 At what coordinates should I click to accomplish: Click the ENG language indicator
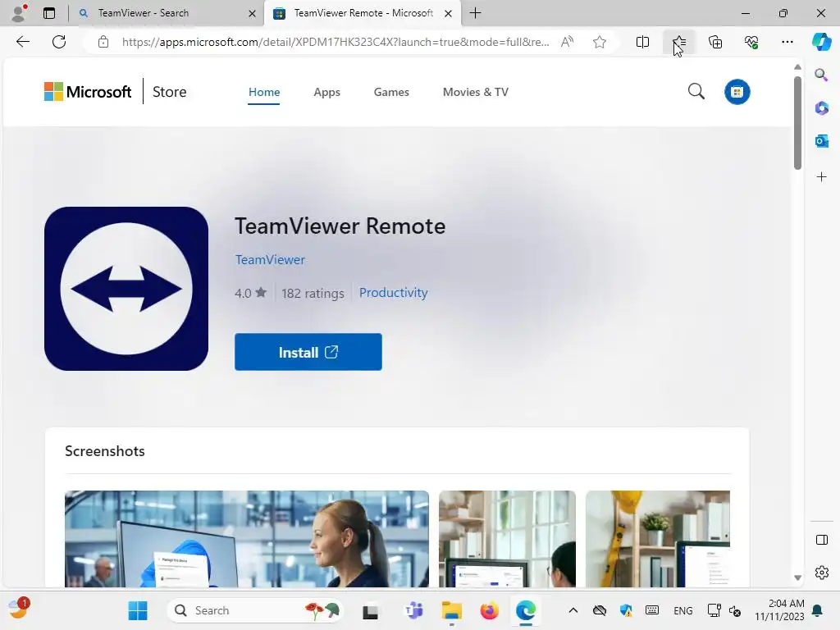682,610
